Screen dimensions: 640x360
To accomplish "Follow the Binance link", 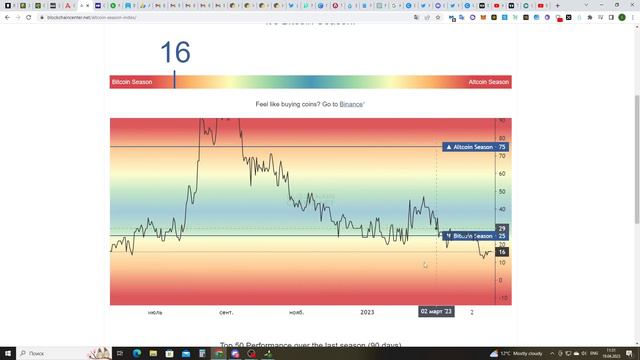I will tap(351, 104).
